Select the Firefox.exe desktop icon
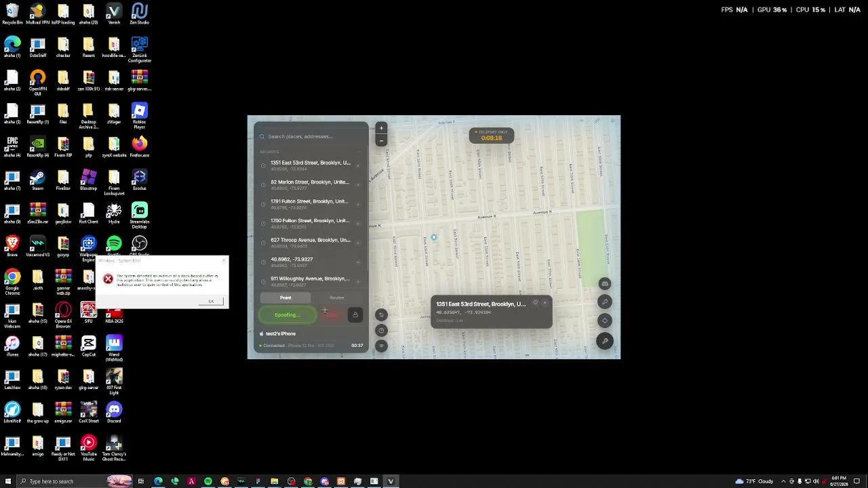 coord(139,147)
